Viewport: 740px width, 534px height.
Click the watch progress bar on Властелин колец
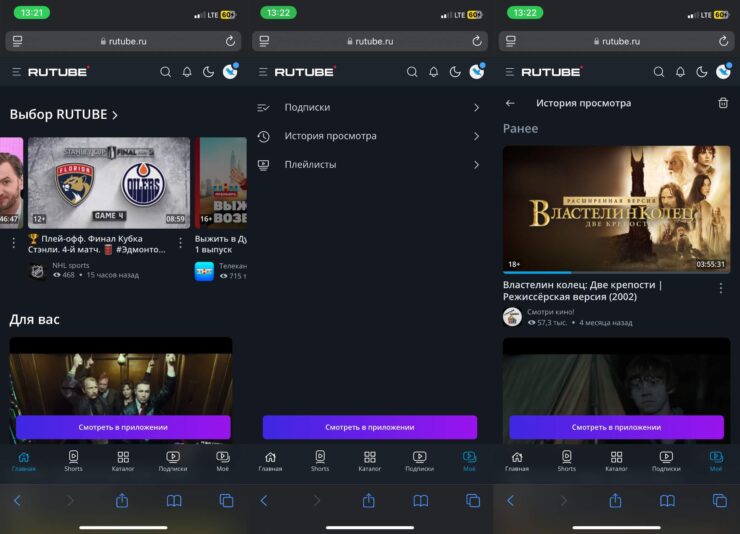[537, 272]
